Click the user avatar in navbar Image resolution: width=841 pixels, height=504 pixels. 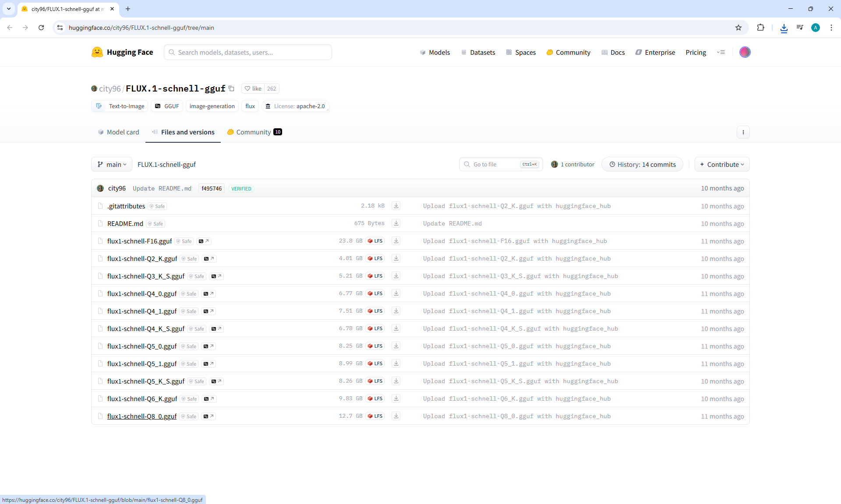(x=745, y=52)
